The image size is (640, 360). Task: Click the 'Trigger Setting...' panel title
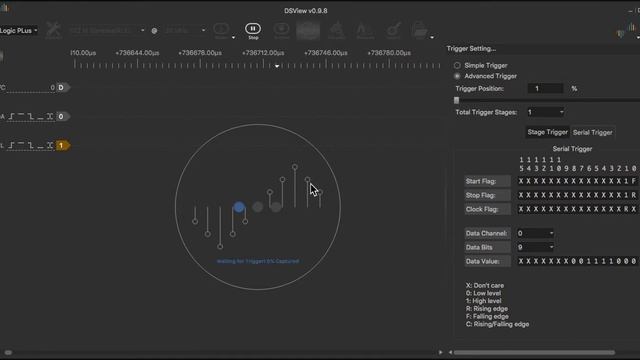(x=471, y=49)
